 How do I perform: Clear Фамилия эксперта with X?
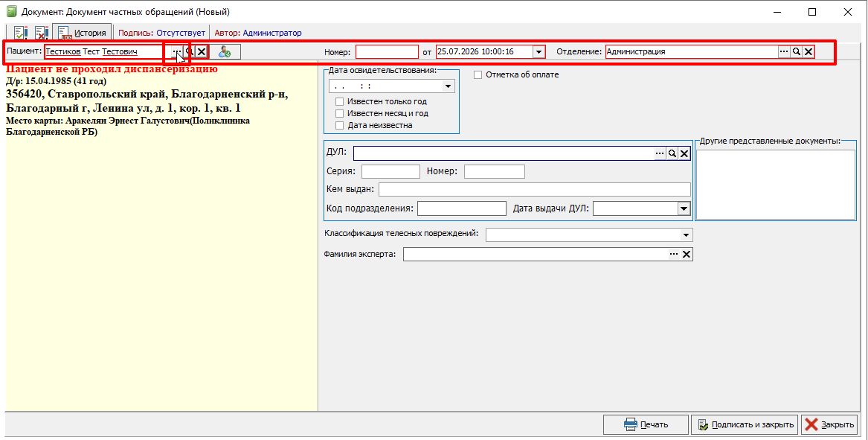tap(687, 254)
